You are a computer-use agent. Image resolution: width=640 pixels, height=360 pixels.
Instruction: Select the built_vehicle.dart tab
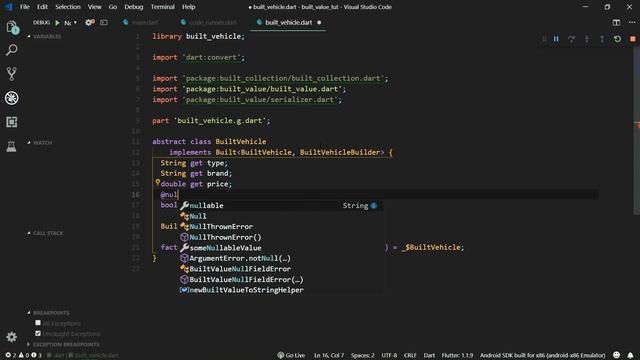point(288,22)
